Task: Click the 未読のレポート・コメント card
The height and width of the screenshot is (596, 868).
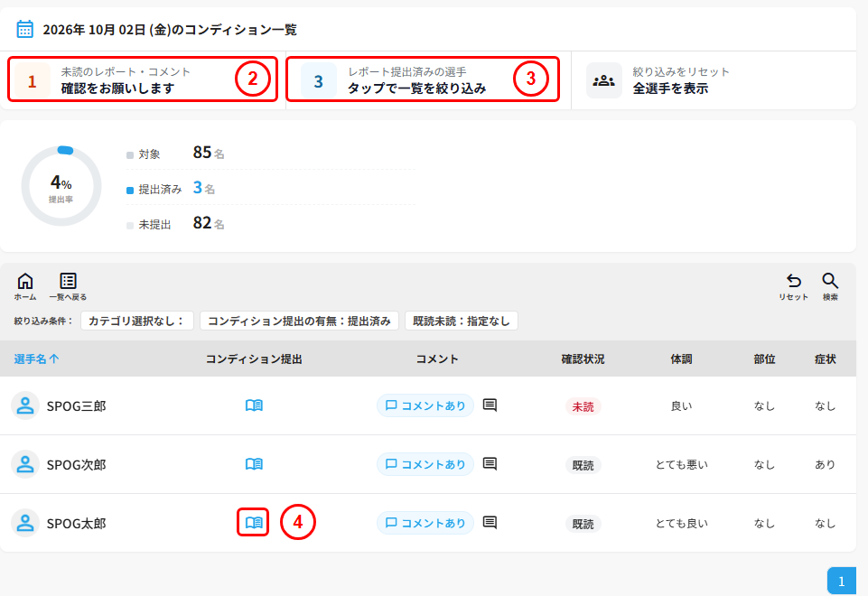Action: coord(143,79)
